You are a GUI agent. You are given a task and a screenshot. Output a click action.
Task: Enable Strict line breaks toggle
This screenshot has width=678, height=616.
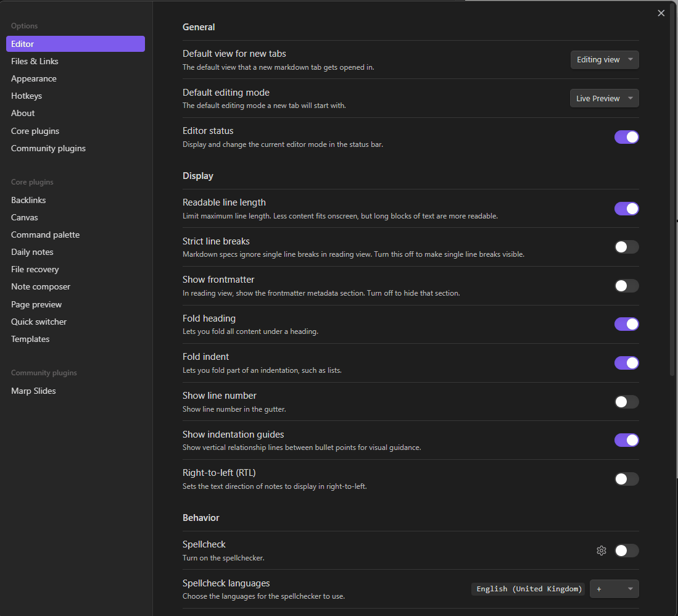click(626, 247)
